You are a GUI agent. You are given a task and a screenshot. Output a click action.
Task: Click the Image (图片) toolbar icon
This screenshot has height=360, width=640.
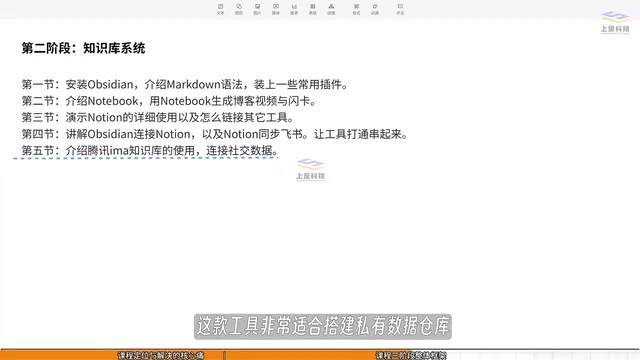[257, 9]
